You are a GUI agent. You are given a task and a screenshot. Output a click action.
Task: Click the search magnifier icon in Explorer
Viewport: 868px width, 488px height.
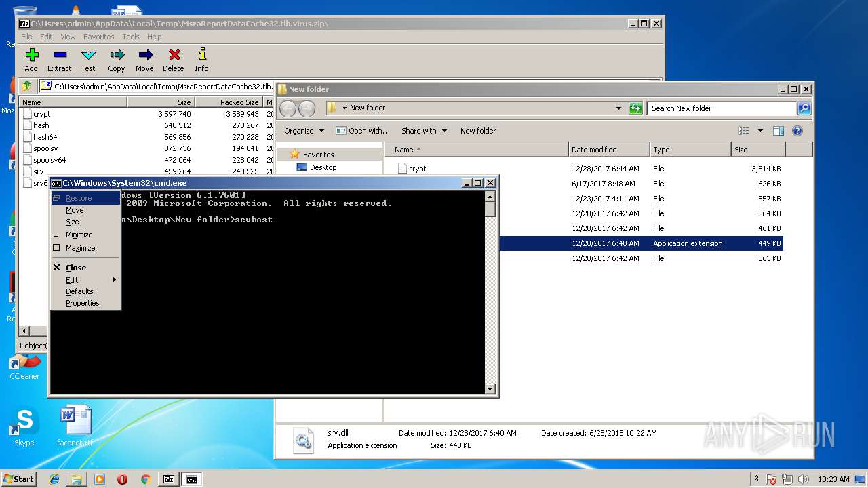[x=804, y=108]
